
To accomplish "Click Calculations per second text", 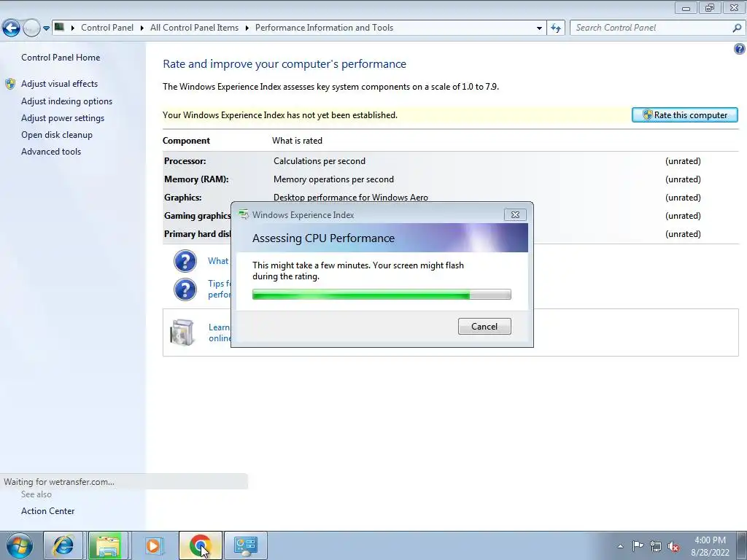I will 320,161.
